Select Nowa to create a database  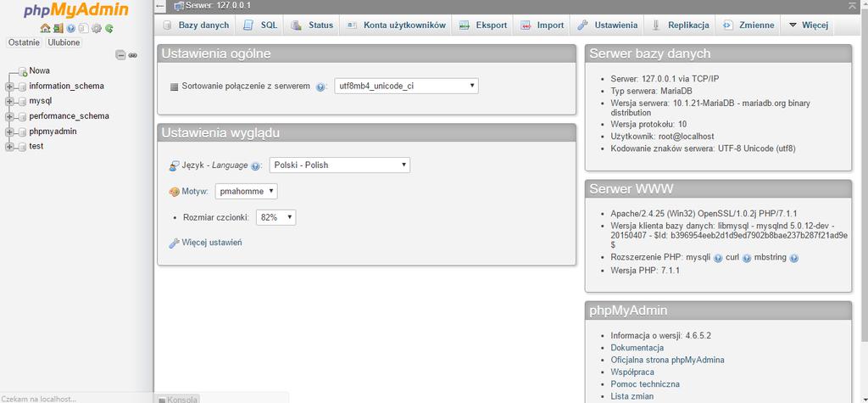pyautogui.click(x=39, y=71)
